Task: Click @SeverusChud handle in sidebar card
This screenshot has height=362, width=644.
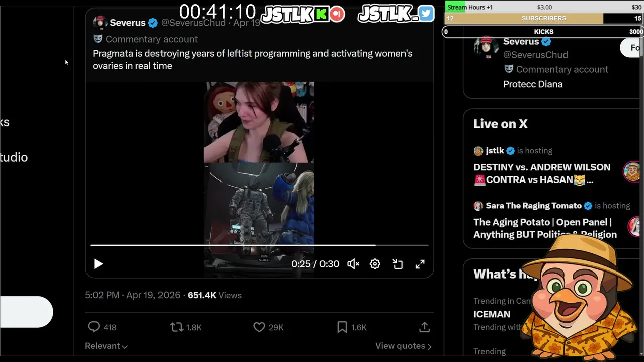Action: pyautogui.click(x=535, y=55)
